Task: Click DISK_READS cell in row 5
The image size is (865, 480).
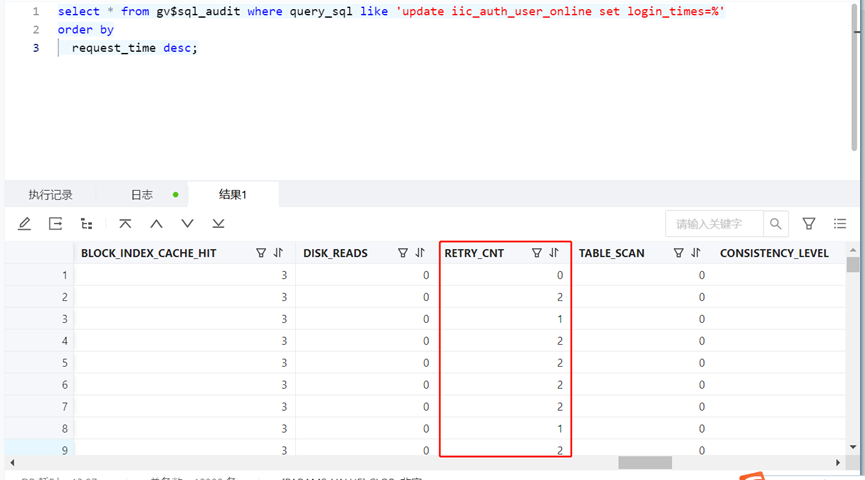Action: point(366,362)
